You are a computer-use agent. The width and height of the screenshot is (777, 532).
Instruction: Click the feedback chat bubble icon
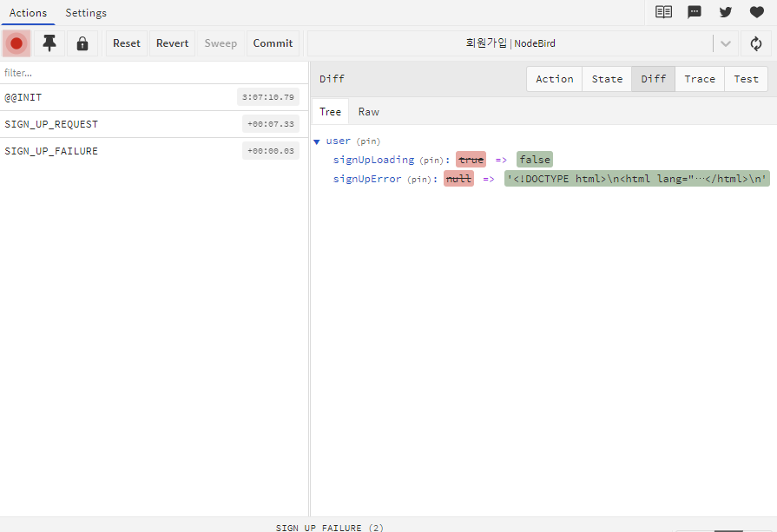[x=695, y=12]
